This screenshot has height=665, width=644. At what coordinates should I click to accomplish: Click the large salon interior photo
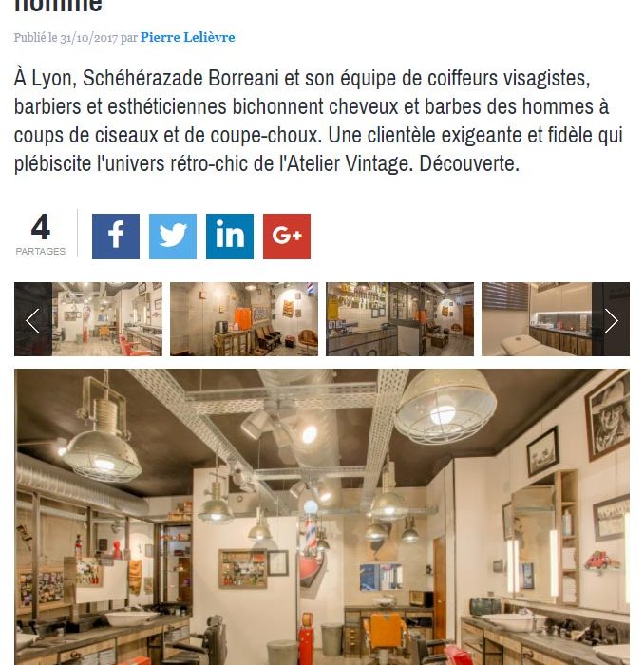[322, 517]
